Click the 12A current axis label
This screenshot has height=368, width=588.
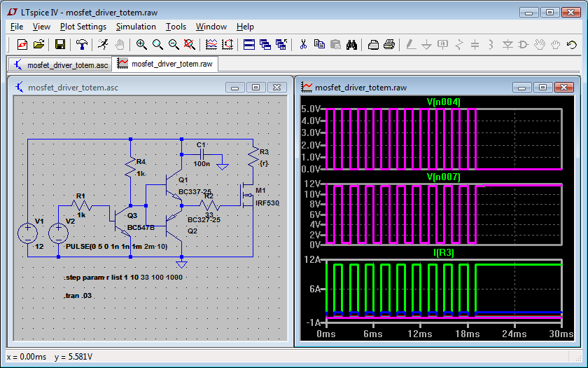pyautogui.click(x=312, y=260)
